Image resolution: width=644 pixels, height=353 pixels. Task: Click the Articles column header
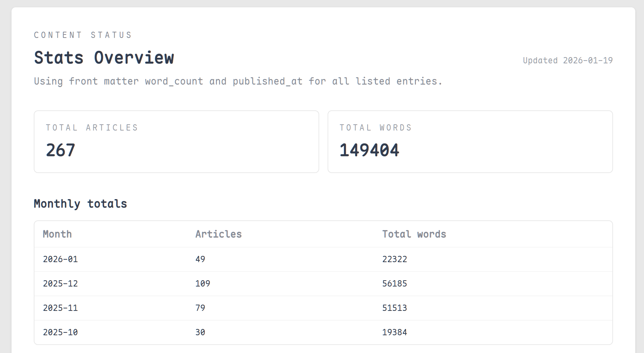(x=218, y=234)
